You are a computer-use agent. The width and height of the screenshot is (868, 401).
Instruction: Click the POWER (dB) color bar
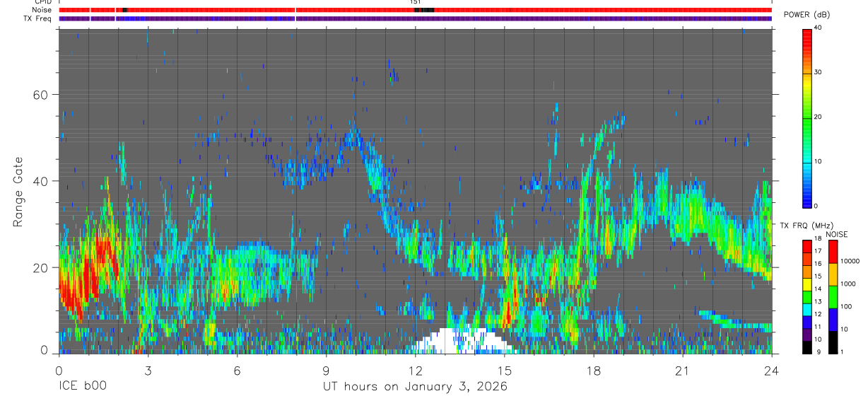807,117
